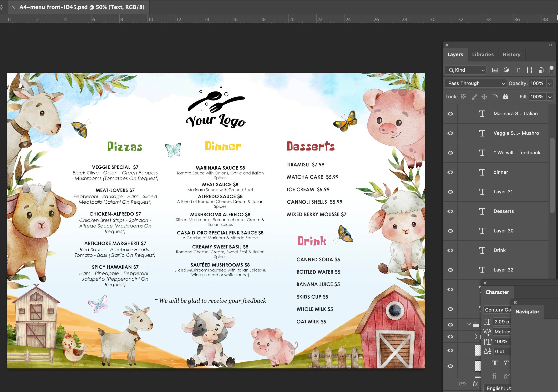Click the filter for pixel layers icon
The width and height of the screenshot is (558, 392).
click(495, 70)
